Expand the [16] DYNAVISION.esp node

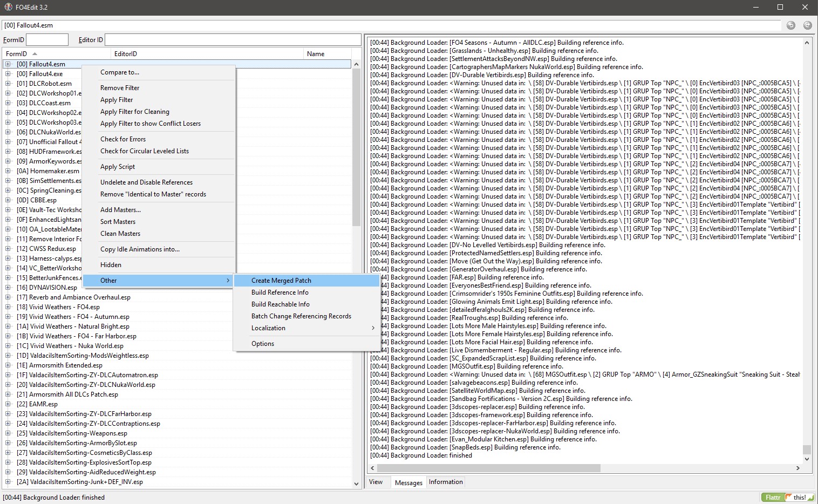click(x=8, y=288)
